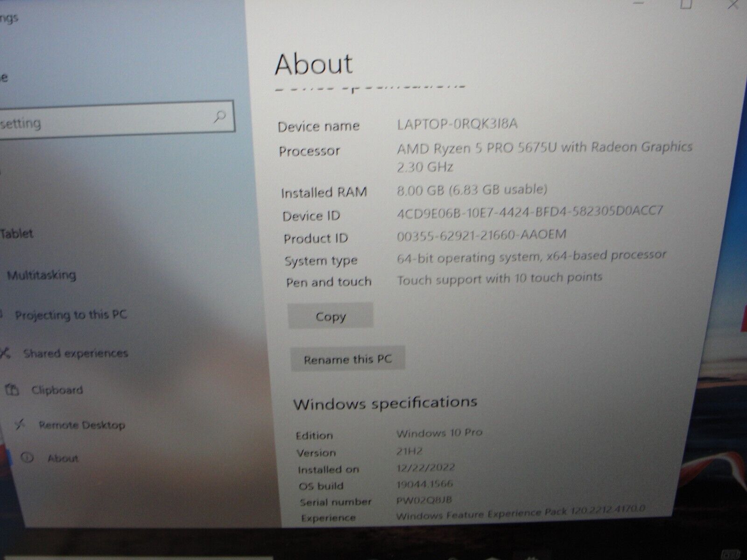747x560 pixels.
Task: Click the Pen and touch label
Action: point(329,282)
